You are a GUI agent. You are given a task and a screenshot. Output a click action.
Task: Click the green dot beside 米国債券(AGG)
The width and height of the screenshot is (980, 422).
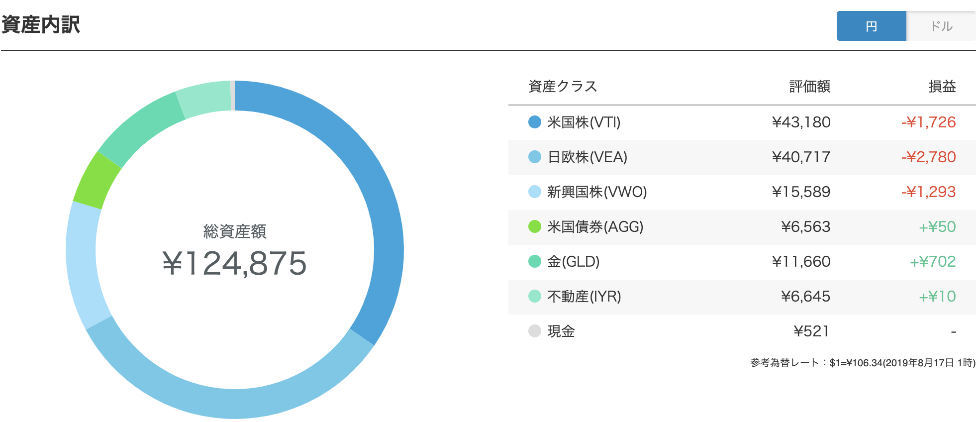click(x=535, y=226)
